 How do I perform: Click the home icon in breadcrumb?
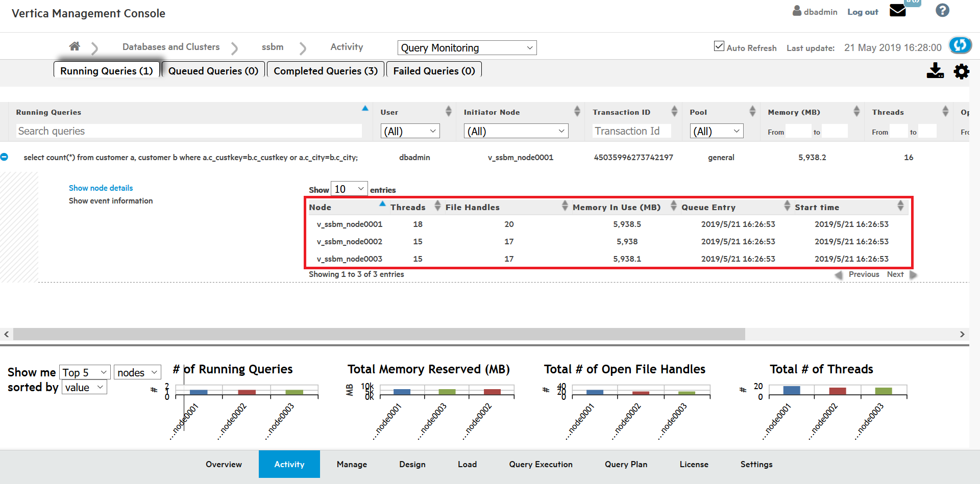click(75, 46)
